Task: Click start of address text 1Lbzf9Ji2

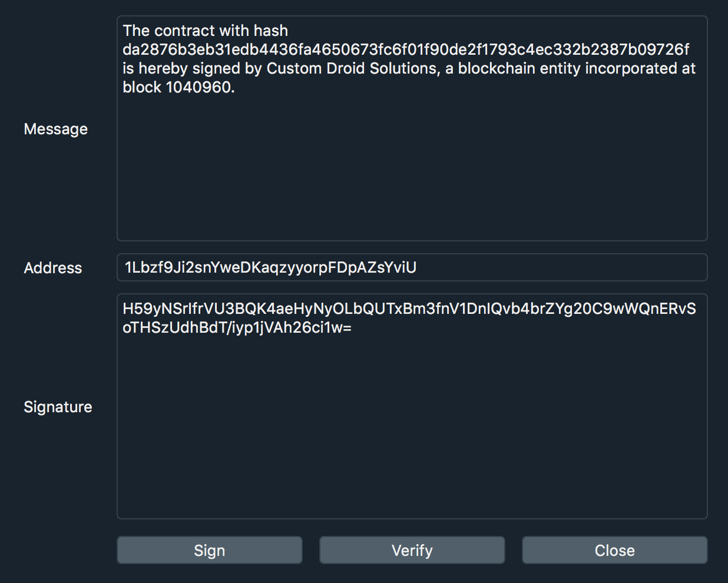Action: 126,267
